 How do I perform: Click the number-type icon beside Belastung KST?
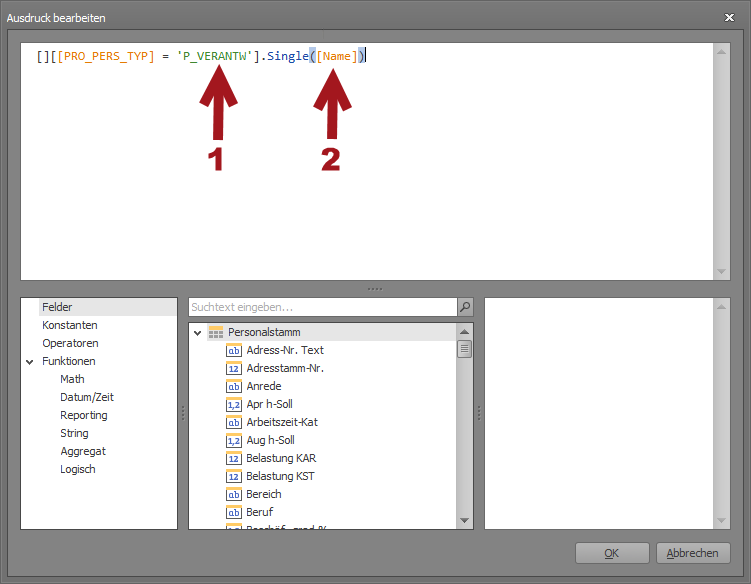pyautogui.click(x=234, y=476)
